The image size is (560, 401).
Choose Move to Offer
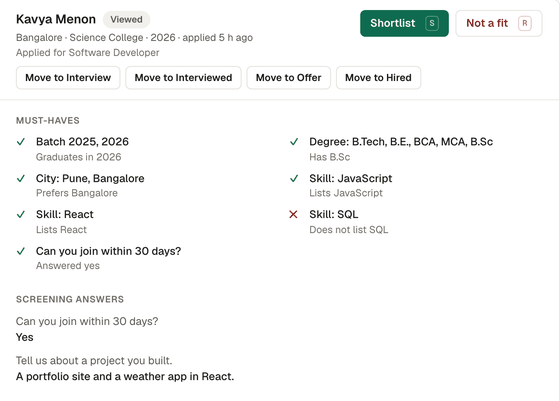click(289, 77)
